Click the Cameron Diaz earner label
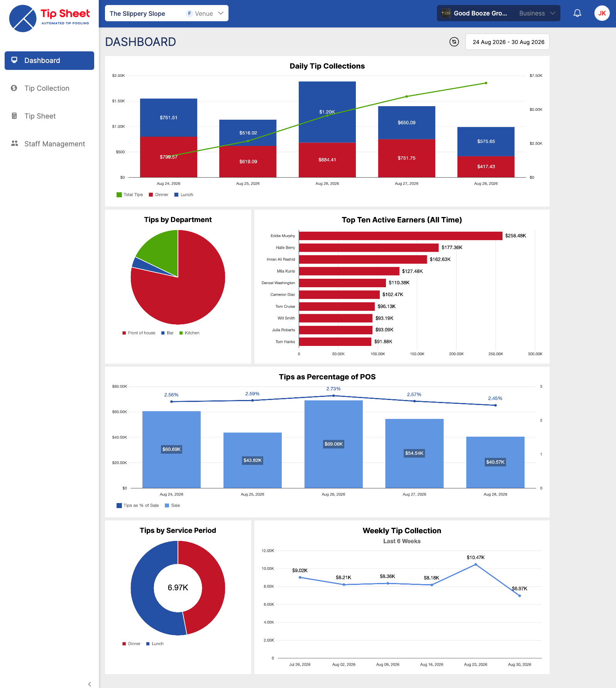616x688 pixels. (x=283, y=295)
